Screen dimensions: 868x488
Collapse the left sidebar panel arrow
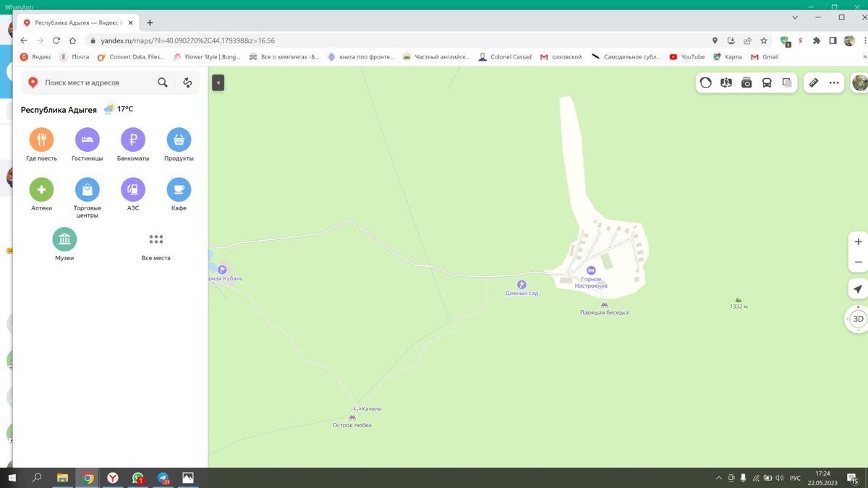(x=218, y=82)
